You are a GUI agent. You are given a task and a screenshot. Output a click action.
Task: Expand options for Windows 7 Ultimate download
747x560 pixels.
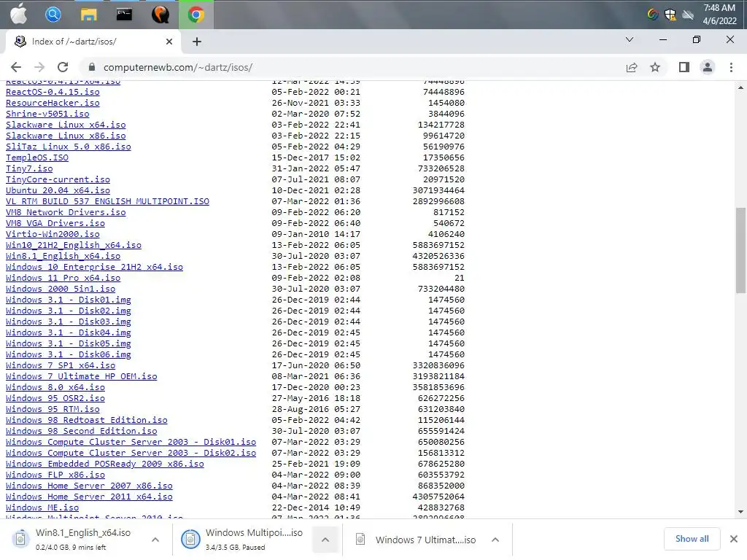pos(495,540)
